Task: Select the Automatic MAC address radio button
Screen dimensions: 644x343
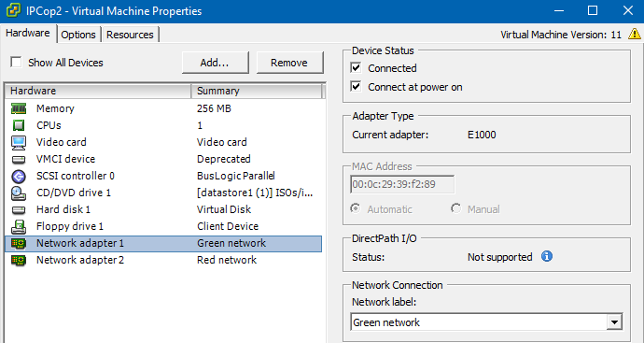Action: click(x=356, y=208)
